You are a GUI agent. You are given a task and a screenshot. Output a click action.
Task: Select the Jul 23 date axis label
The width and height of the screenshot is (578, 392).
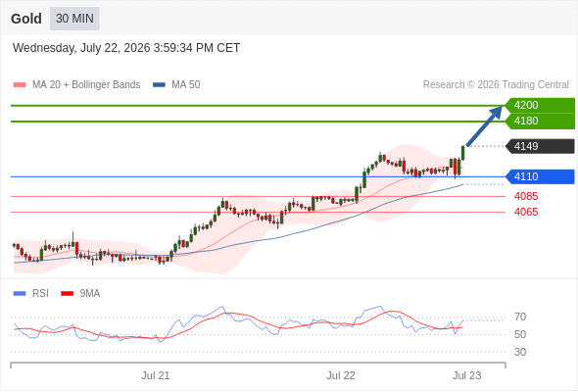[x=466, y=375]
